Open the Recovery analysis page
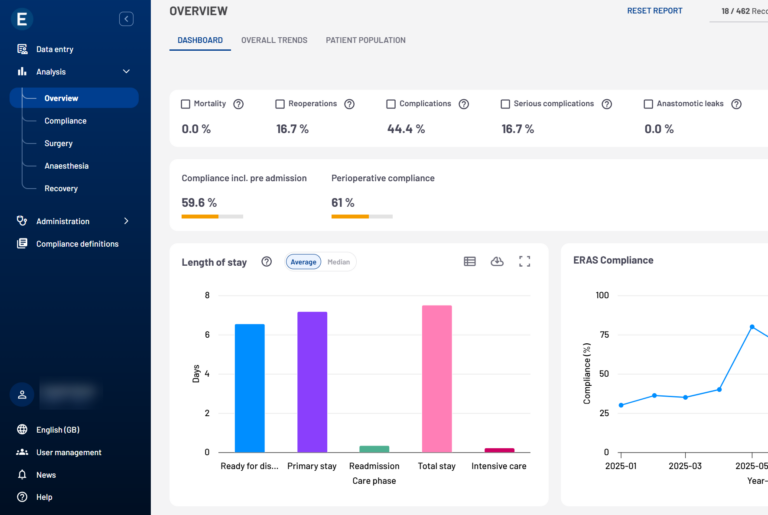768x515 pixels. pyautogui.click(x=61, y=188)
